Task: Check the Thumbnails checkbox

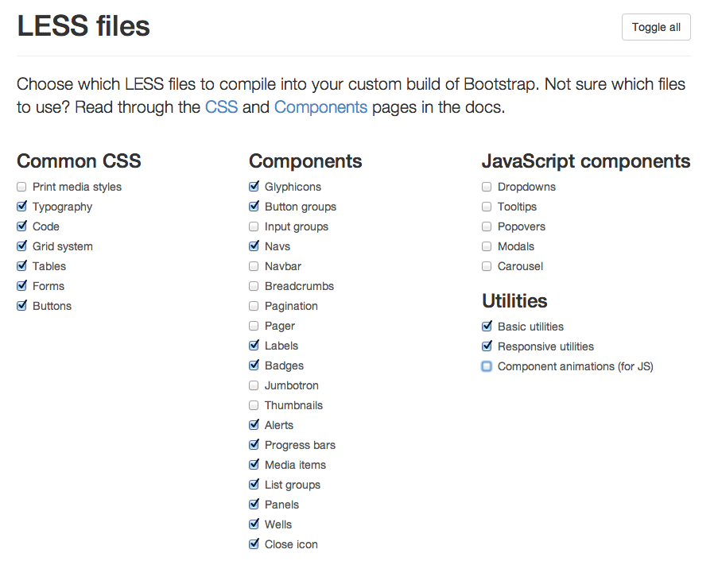Action: [x=254, y=405]
